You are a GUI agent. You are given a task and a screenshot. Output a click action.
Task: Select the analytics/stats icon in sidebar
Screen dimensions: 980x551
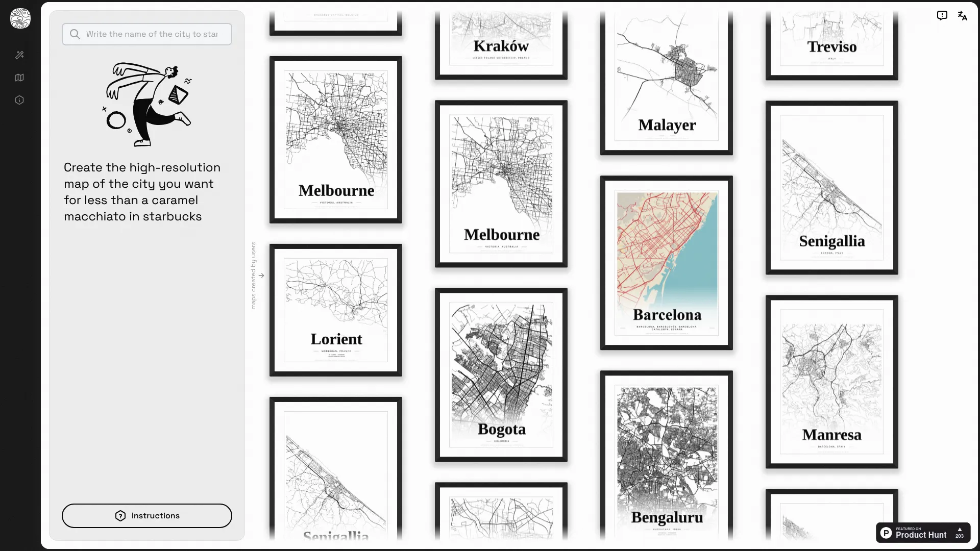click(x=19, y=78)
